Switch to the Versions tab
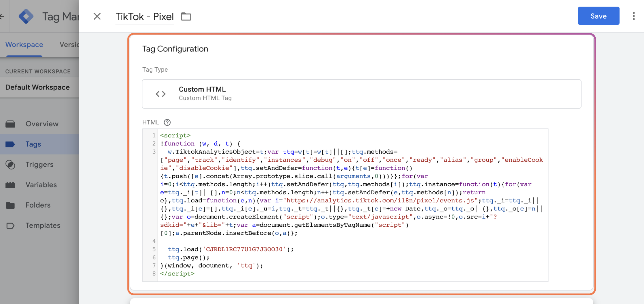Viewport: 644px width, 304px height. point(69,45)
